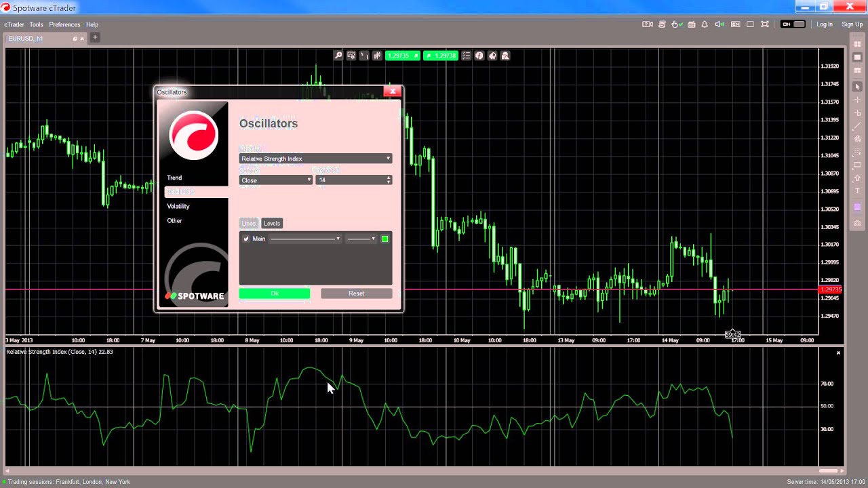The width and height of the screenshot is (868, 488).
Task: Open the Main line thickness dropdown
Action: [x=361, y=239]
